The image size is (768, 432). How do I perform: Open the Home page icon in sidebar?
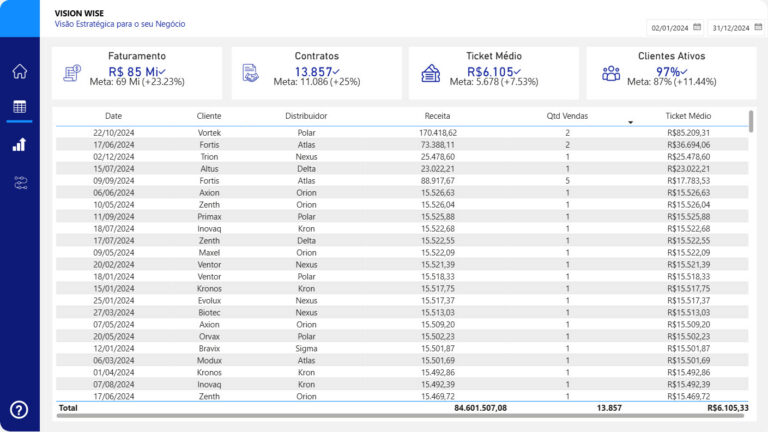[19, 71]
